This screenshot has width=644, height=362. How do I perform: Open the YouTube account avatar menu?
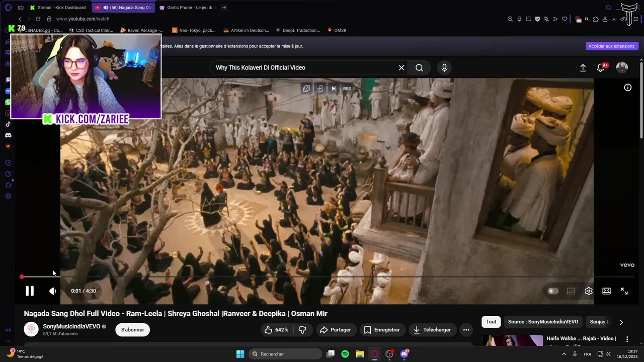(x=622, y=67)
